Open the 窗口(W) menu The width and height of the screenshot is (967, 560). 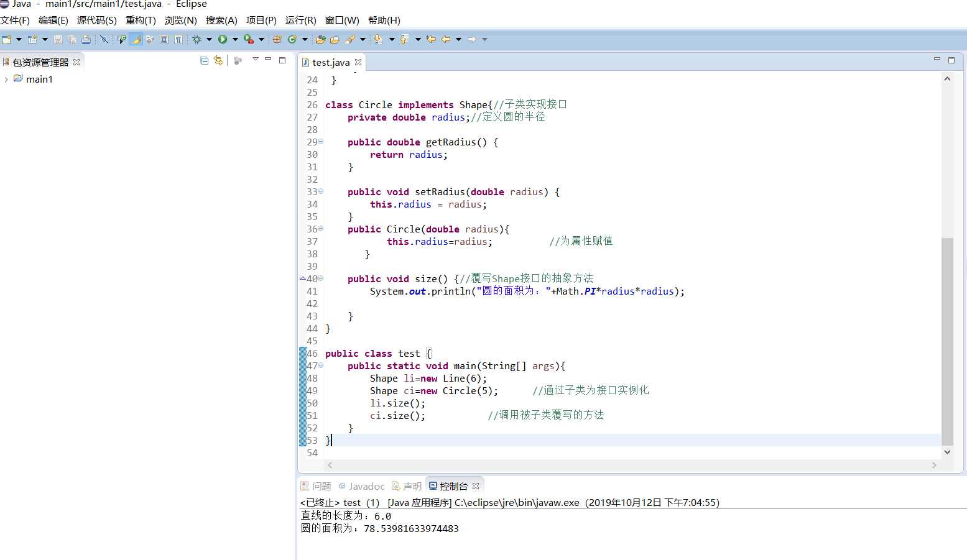[342, 21]
